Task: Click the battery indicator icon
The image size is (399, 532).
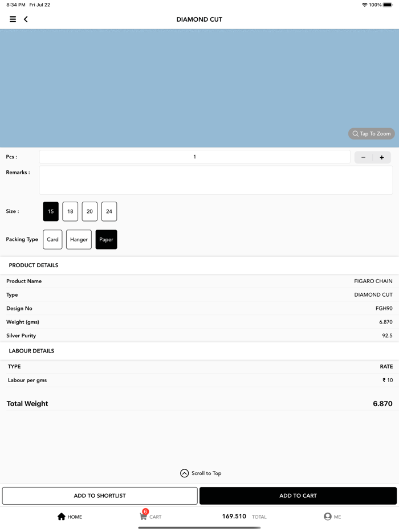Action: [388, 5]
